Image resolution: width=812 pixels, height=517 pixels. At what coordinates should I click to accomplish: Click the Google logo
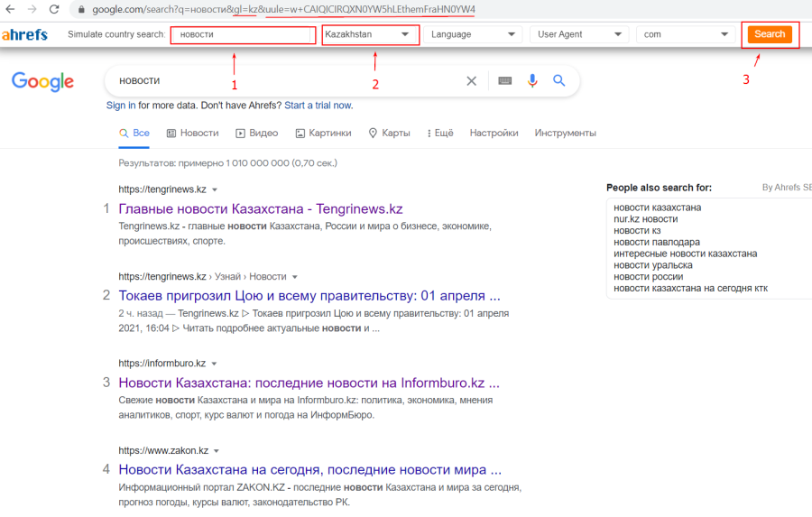pos(42,81)
